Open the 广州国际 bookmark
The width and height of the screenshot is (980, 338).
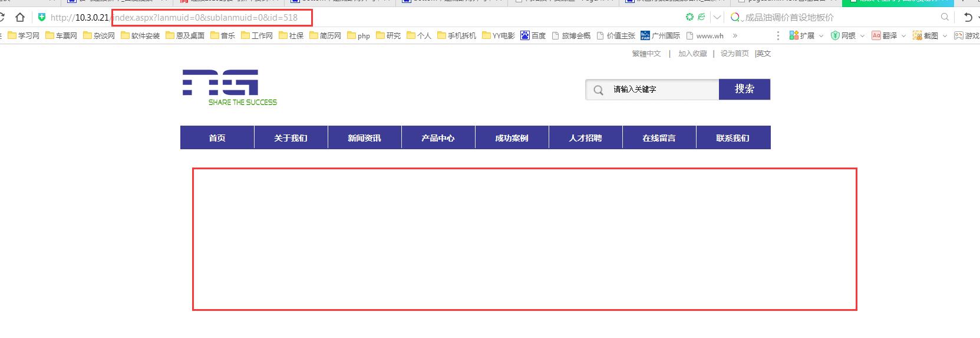click(660, 36)
